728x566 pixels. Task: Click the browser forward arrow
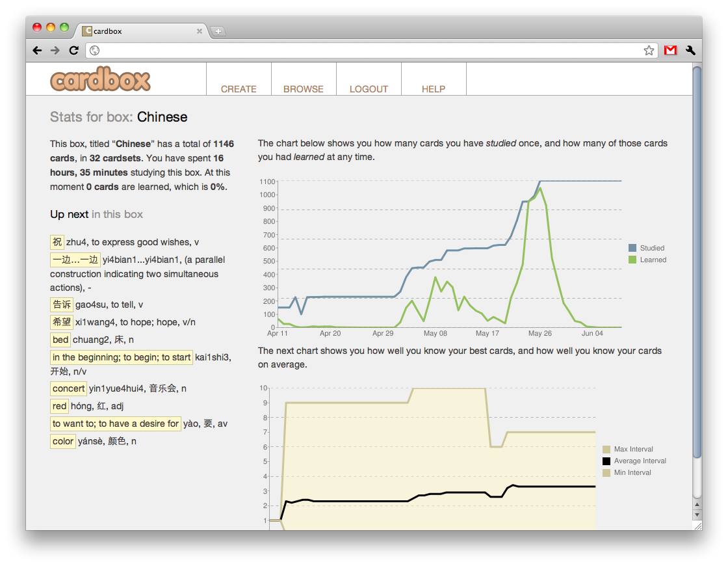55,50
